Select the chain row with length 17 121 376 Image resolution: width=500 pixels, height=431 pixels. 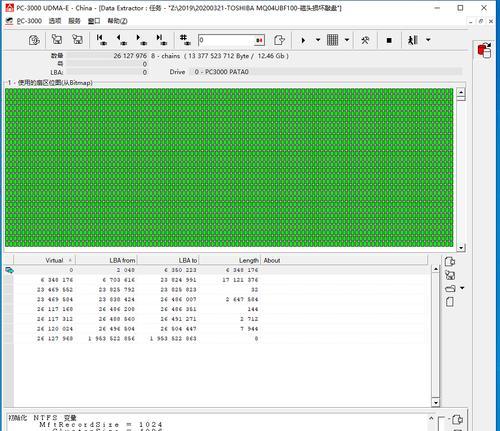(220, 280)
